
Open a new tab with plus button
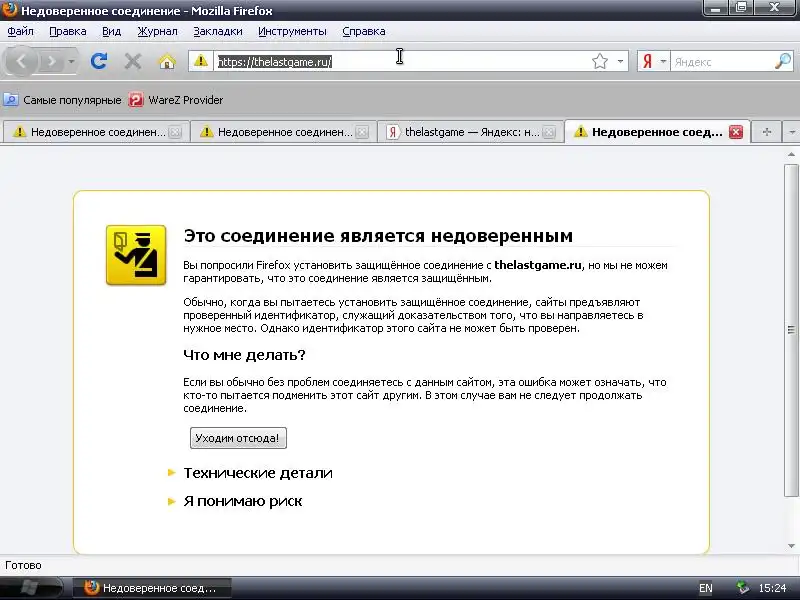coord(766,132)
